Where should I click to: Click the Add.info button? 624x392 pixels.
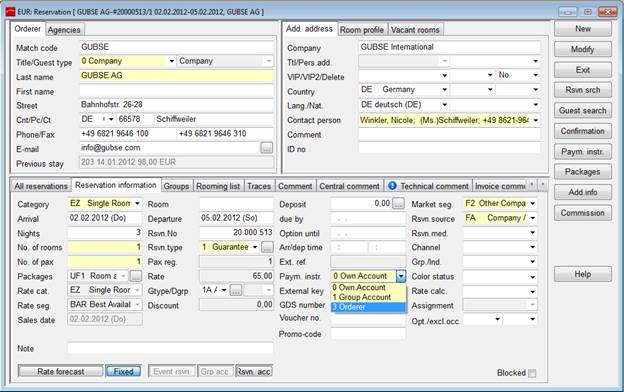(x=583, y=192)
